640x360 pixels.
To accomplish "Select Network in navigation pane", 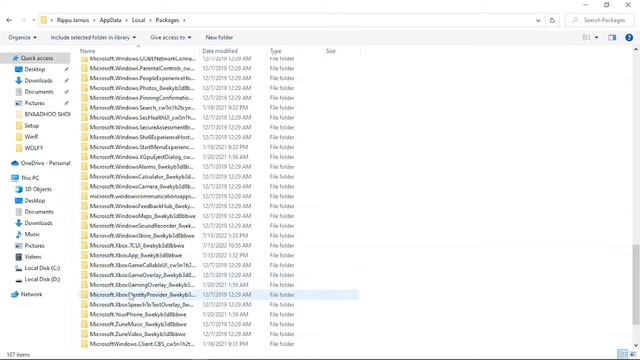I will 31,294.
